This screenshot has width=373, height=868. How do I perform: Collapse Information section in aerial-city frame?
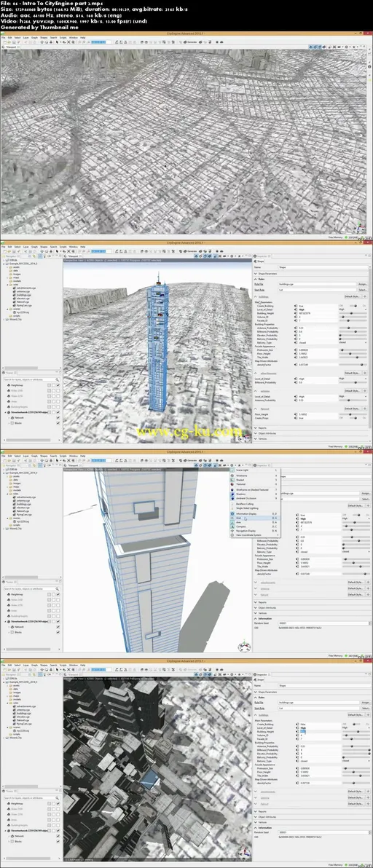coord(256,828)
